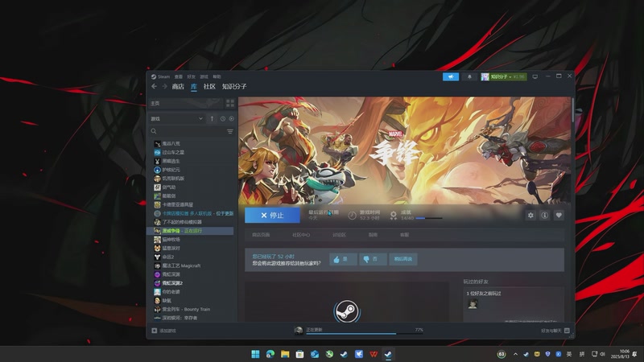The width and height of the screenshot is (644, 362).
Task: Switch to Big Picture mode monitor icon
Action: pos(535,76)
